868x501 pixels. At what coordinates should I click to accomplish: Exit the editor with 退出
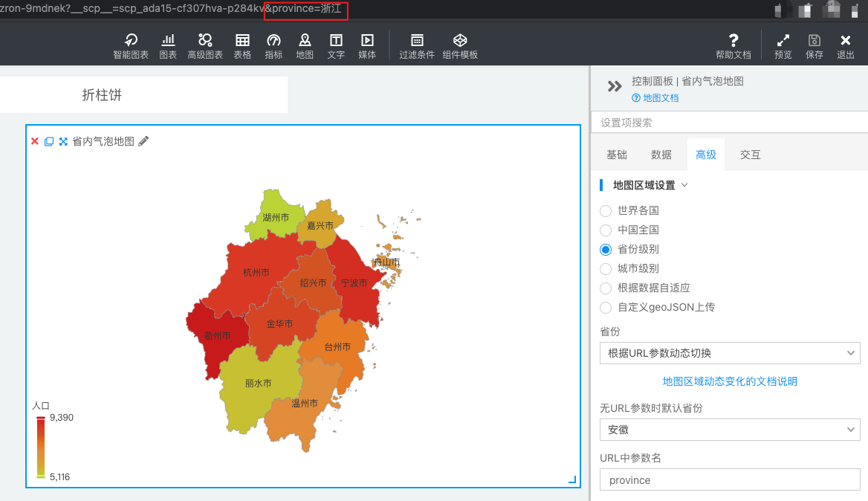[x=845, y=46]
